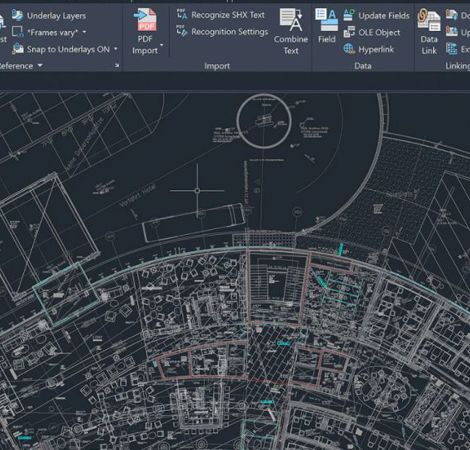
Task: Click the Import panel title
Action: pyautogui.click(x=217, y=66)
